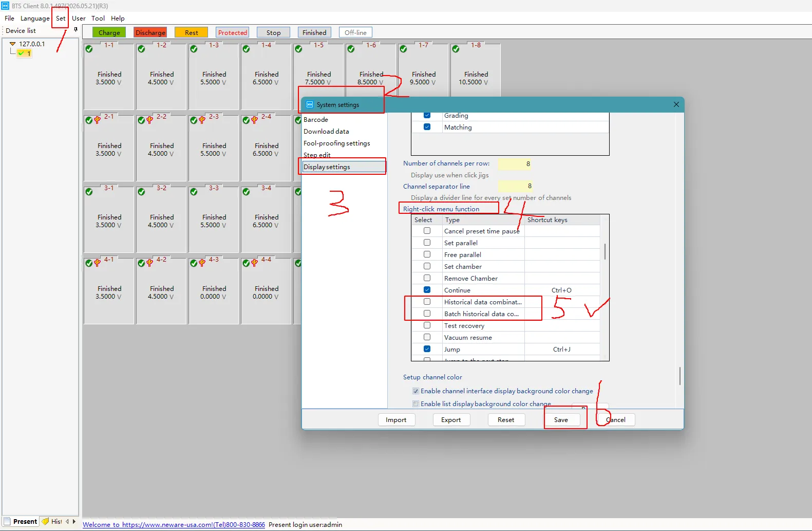The image size is (812, 531).
Task: Open the neware-usa.com welcome link
Action: 174,525
